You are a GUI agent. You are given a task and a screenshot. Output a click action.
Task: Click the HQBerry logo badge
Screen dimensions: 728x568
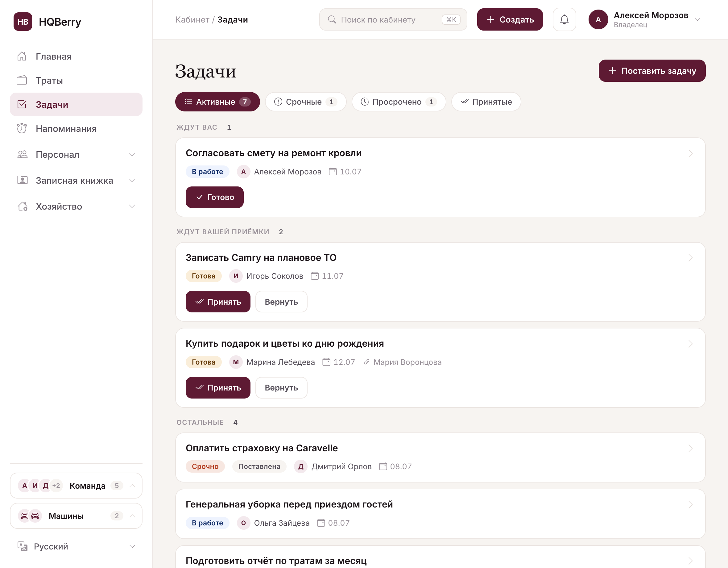tap(23, 22)
